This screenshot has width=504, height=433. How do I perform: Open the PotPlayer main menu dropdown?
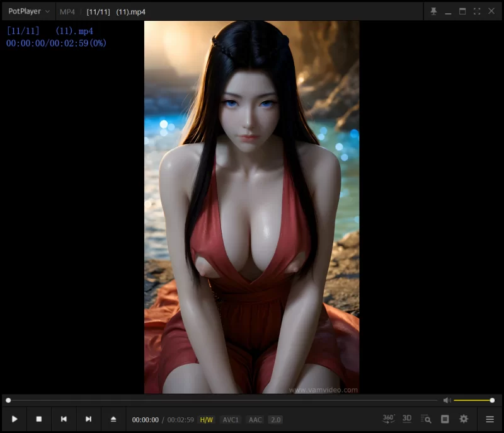[28, 11]
